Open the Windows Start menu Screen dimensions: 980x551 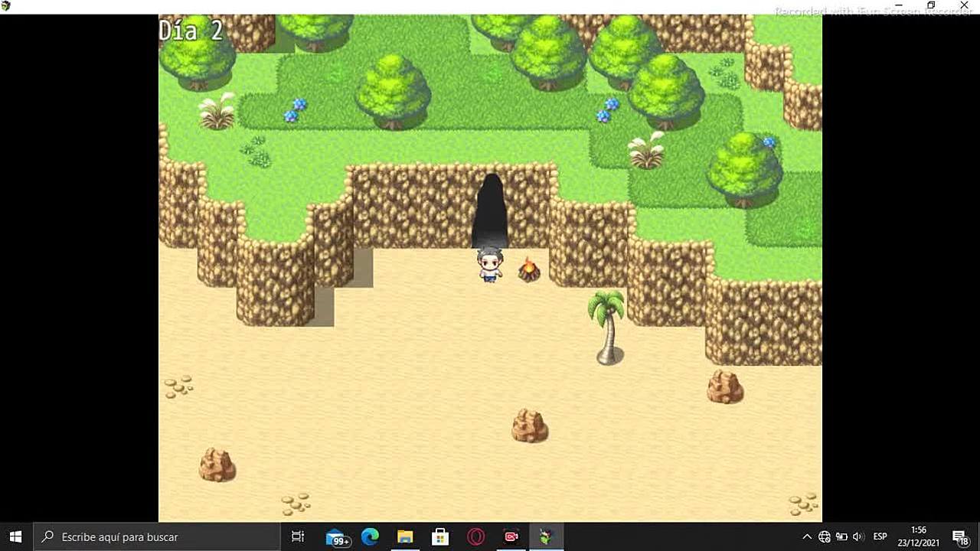15,536
